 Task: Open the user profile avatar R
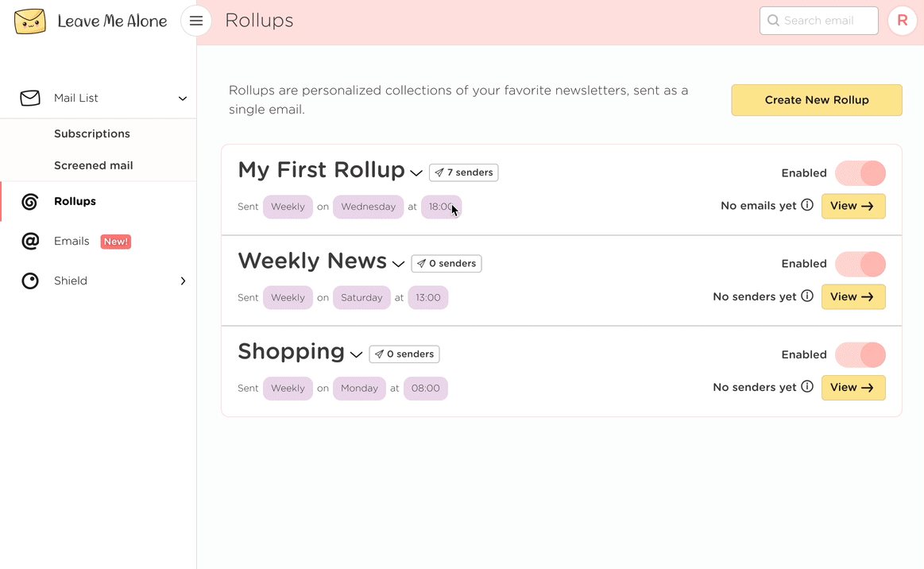point(902,21)
